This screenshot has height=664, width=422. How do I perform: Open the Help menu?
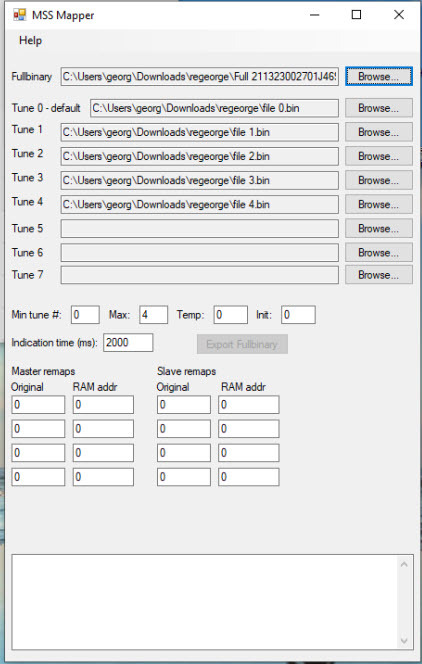(30, 41)
